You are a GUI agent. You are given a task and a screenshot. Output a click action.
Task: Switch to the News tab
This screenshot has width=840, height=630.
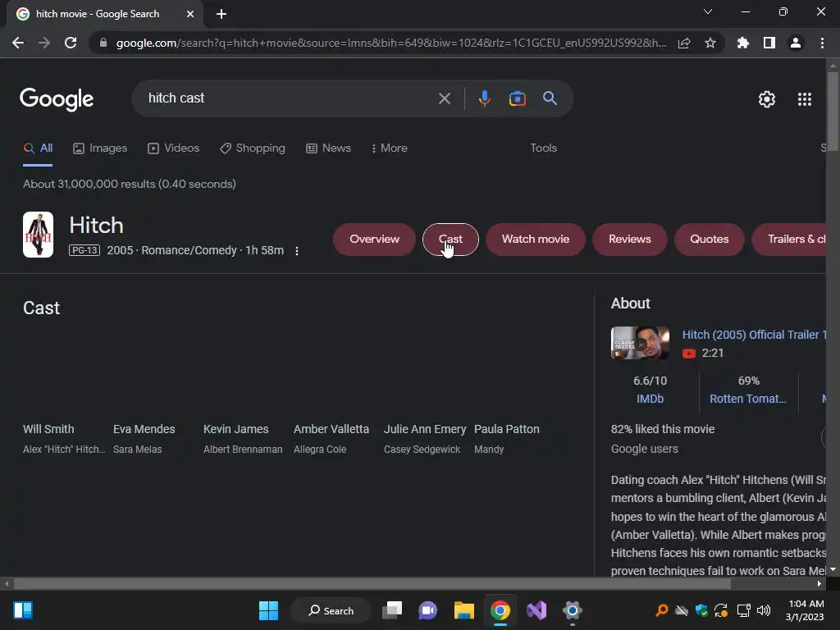point(328,148)
